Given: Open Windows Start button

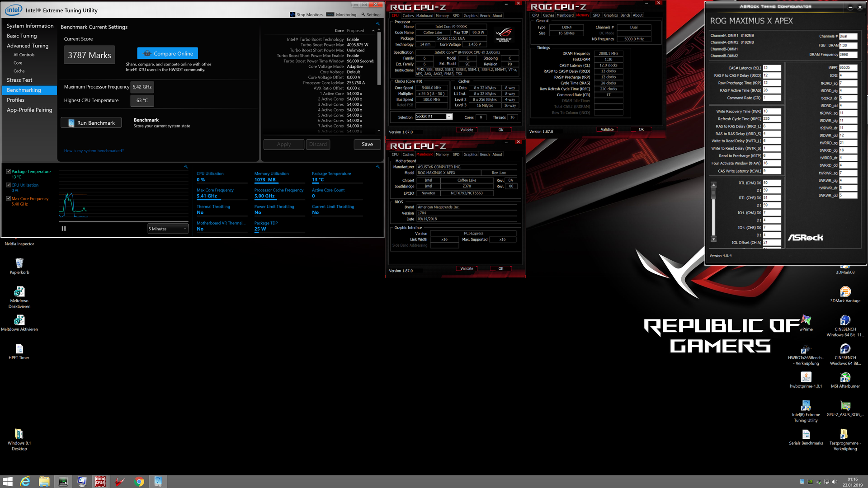Looking at the screenshot, I should (8, 482).
